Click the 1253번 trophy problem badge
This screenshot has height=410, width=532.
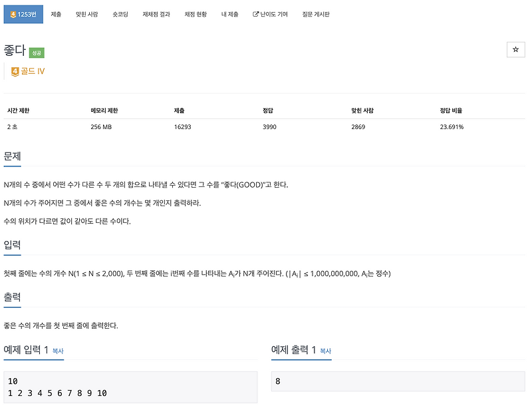pyautogui.click(x=23, y=13)
